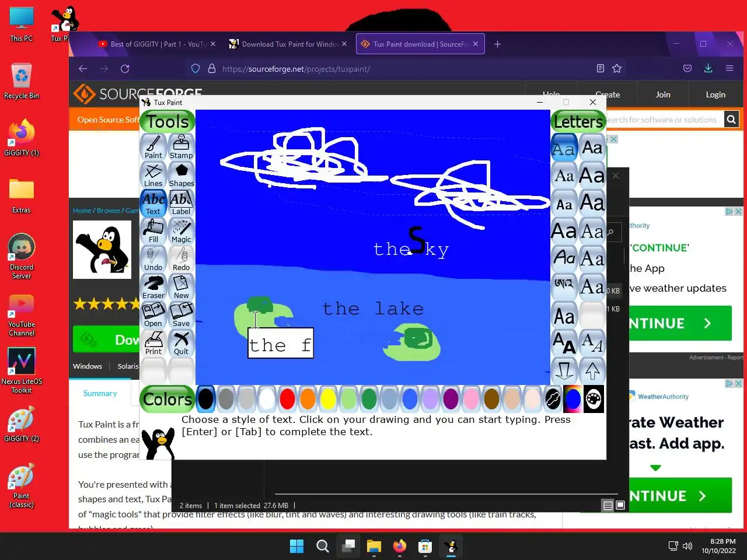Switch File Explorer to details view
Viewport: 747px width, 560px height.
(608, 505)
